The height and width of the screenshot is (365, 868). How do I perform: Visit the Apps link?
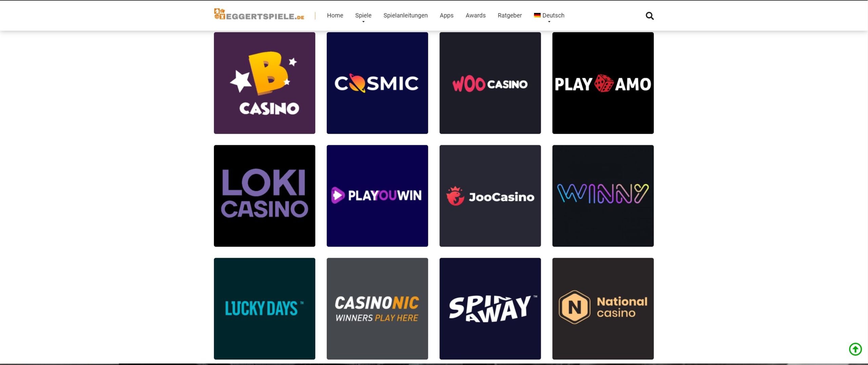(447, 15)
